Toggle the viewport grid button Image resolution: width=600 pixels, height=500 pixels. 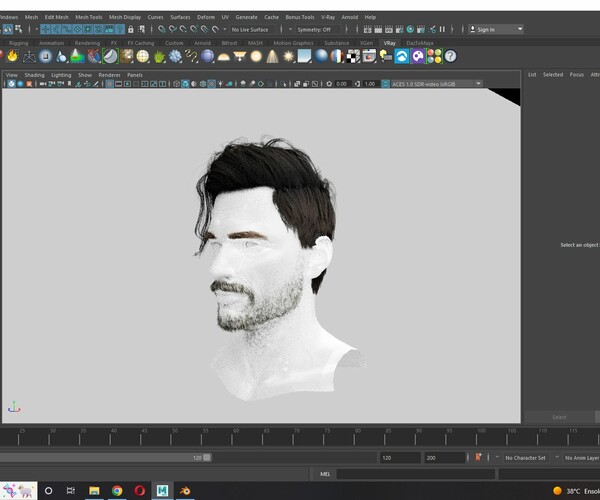tap(109, 84)
